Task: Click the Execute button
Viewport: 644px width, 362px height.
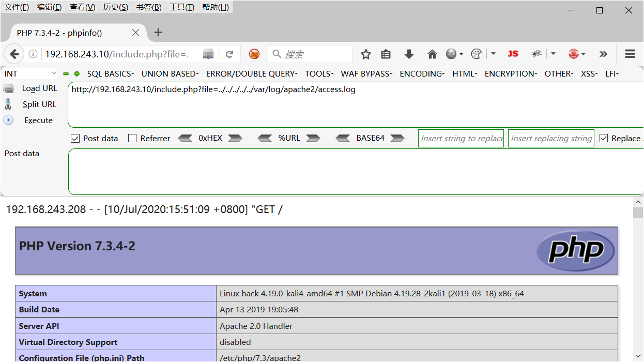Action: click(39, 120)
